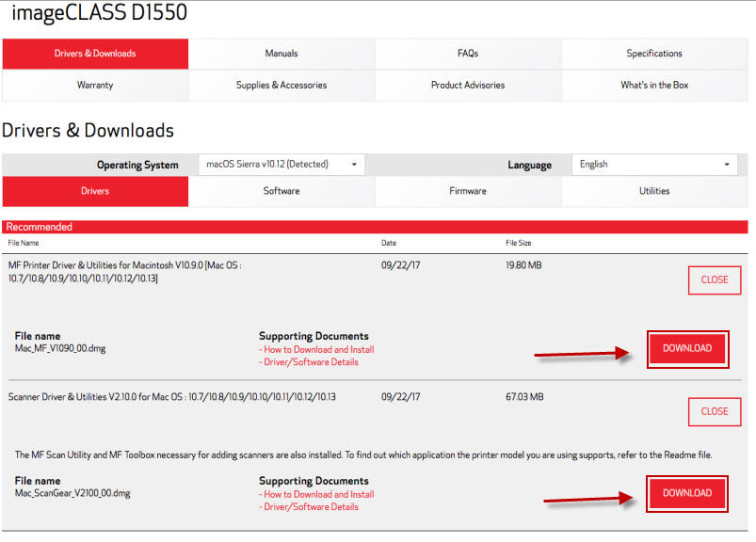Click the MF Printer Driver & Utilities title

click(x=125, y=272)
